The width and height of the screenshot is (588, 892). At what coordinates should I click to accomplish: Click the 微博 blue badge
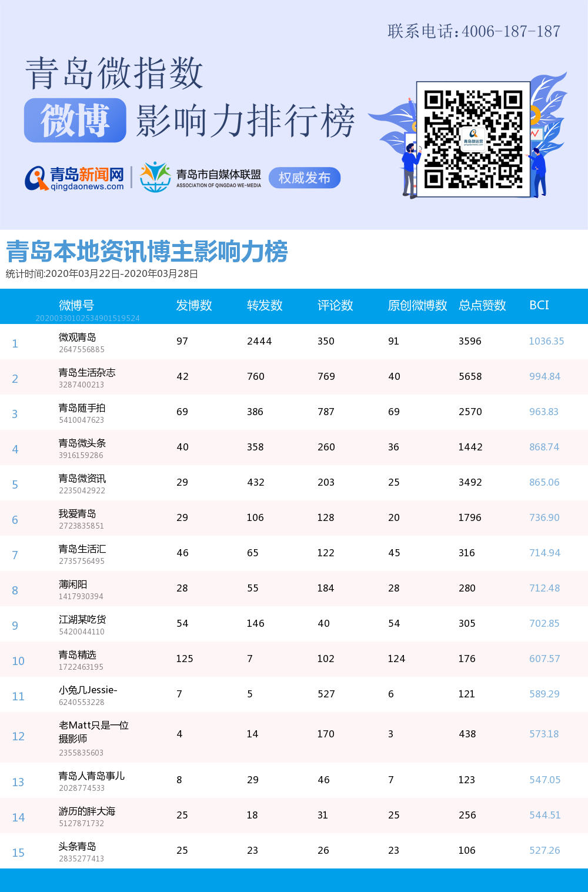point(75,121)
